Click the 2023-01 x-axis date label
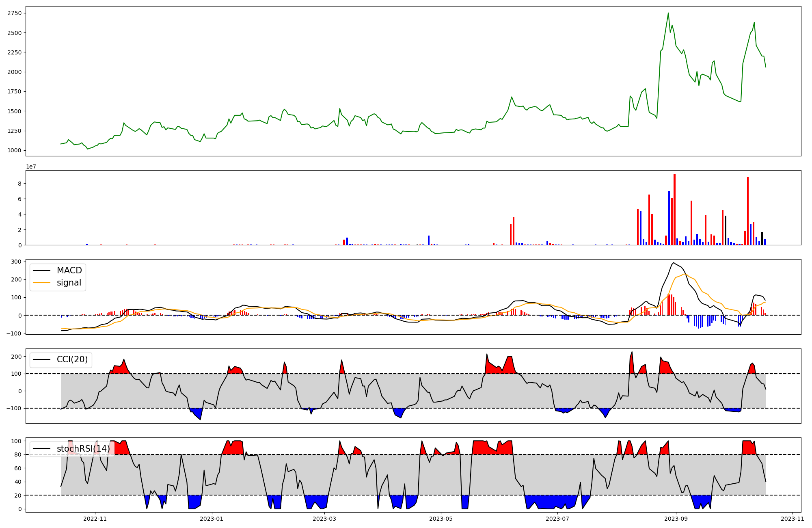The height and width of the screenshot is (528, 812). [x=212, y=519]
